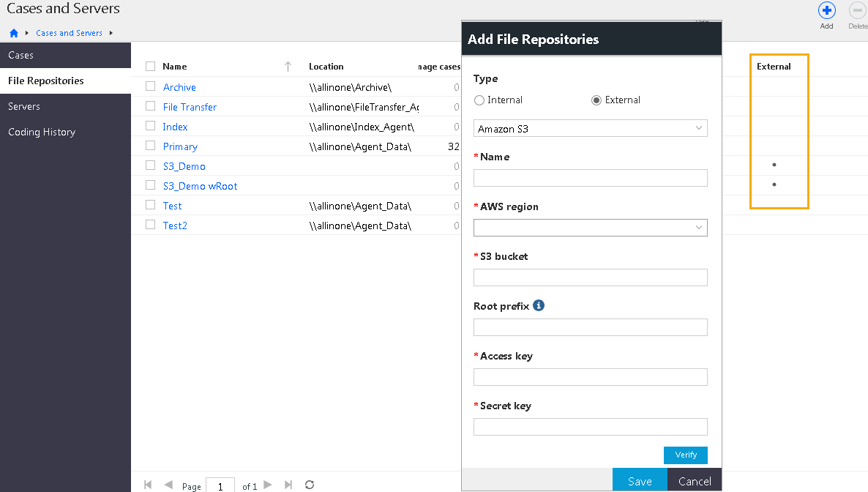Switch to Coding History in the sidebar
The width and height of the screenshot is (868, 492).
tap(42, 132)
